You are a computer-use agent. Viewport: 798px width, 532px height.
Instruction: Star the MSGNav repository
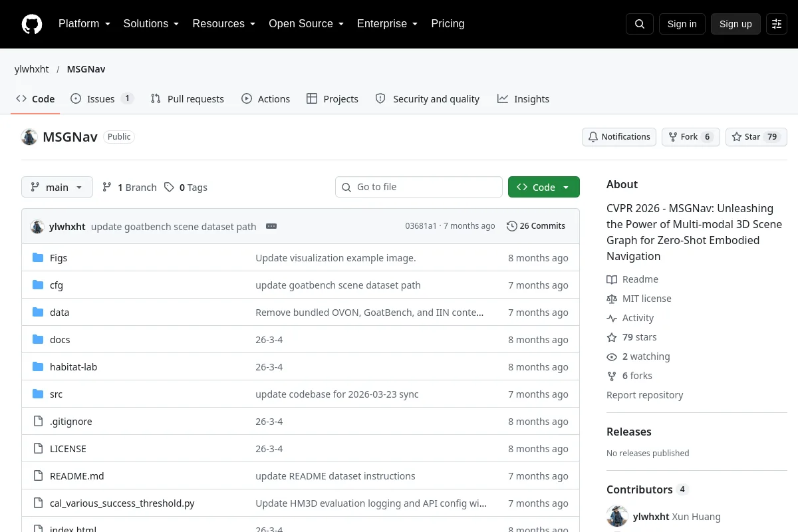756,137
